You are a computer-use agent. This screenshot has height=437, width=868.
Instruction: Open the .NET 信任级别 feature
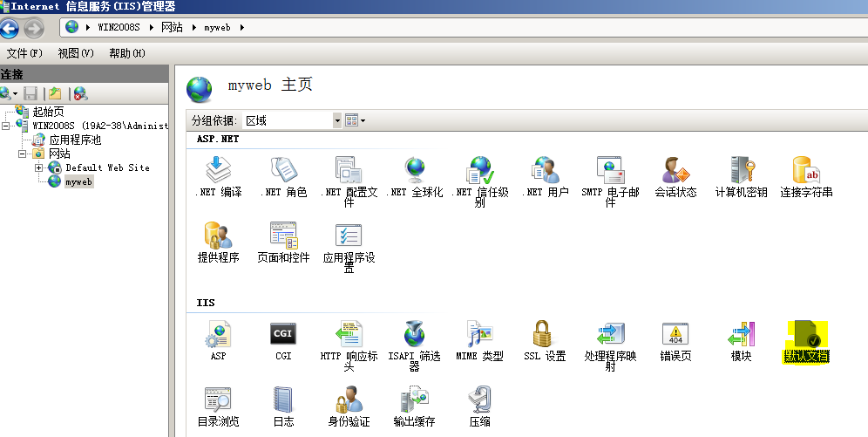[x=479, y=181]
